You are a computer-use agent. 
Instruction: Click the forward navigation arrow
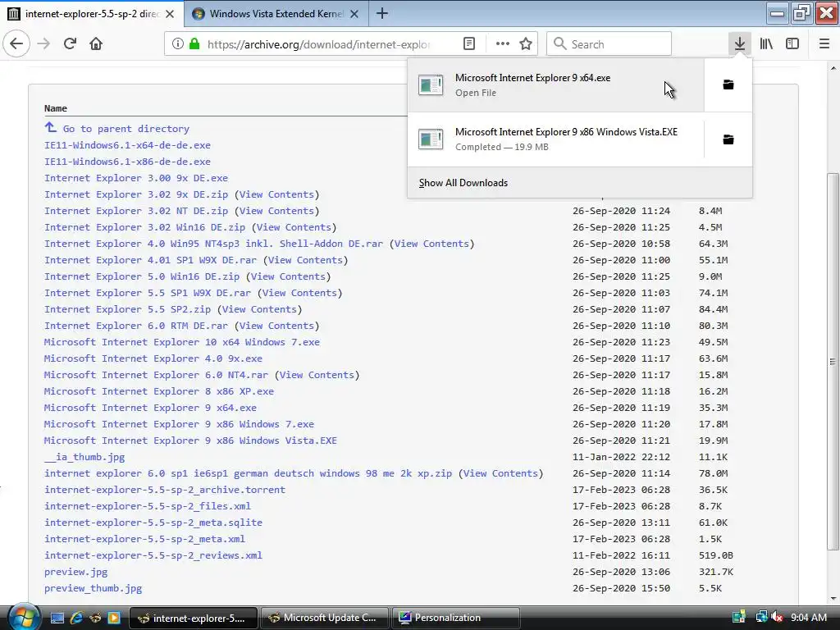click(43, 44)
